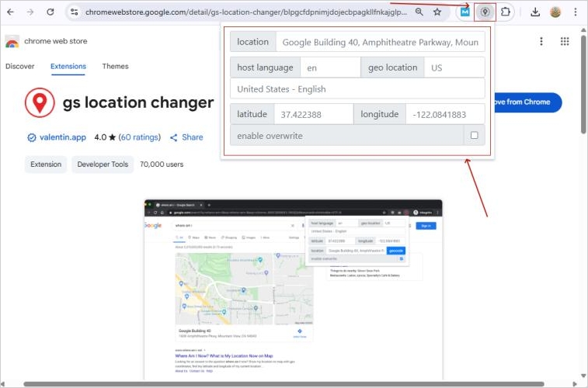Click the Developer Tools category chip
This screenshot has width=588, height=388.
(x=103, y=165)
